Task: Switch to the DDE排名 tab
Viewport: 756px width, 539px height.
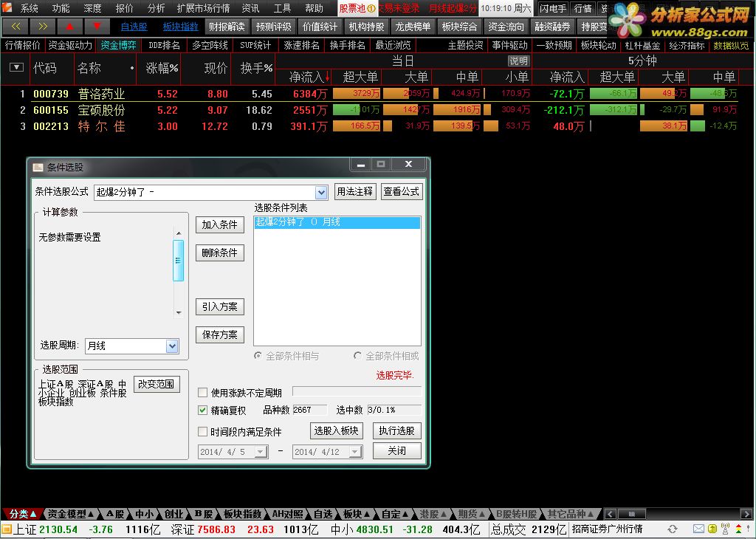Action: [165, 45]
